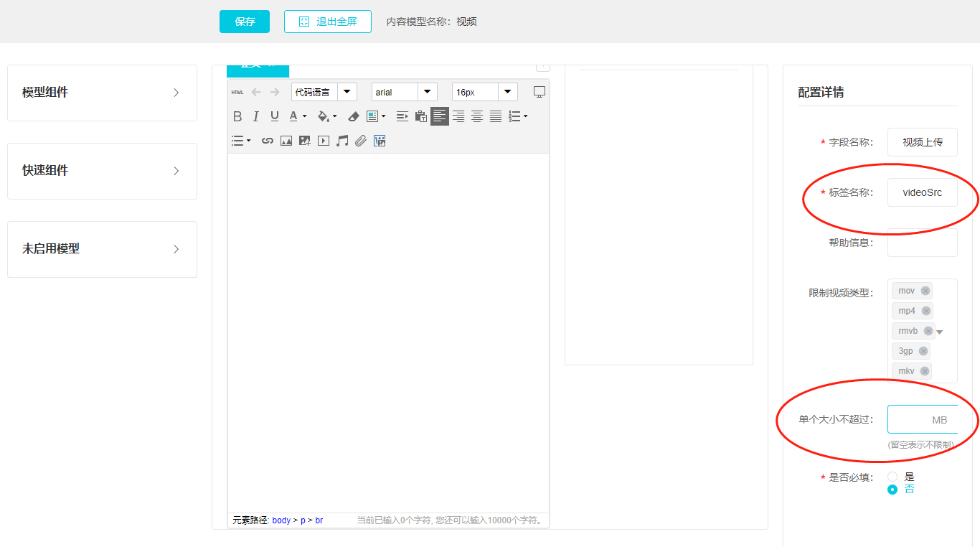Screen dimensions: 980x547
Task: Click the eraser clear-format icon
Action: [353, 116]
